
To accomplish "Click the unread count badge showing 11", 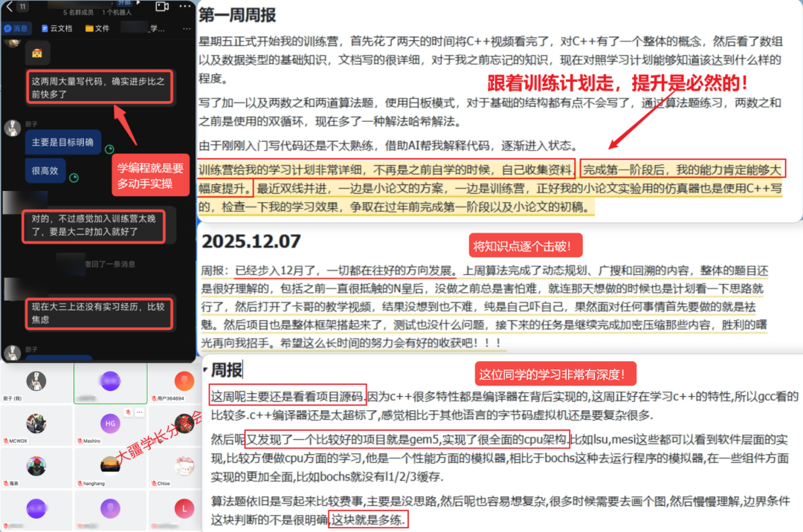I will pos(23,7).
